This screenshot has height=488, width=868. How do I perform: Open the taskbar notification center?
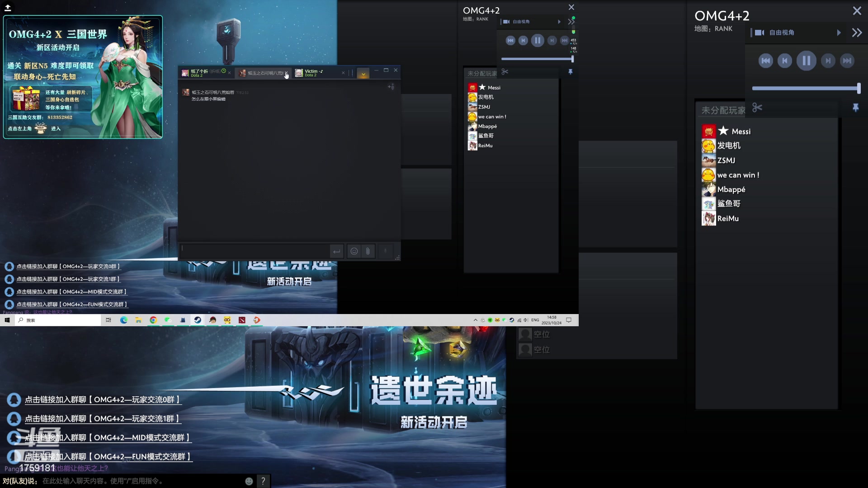[569, 320]
